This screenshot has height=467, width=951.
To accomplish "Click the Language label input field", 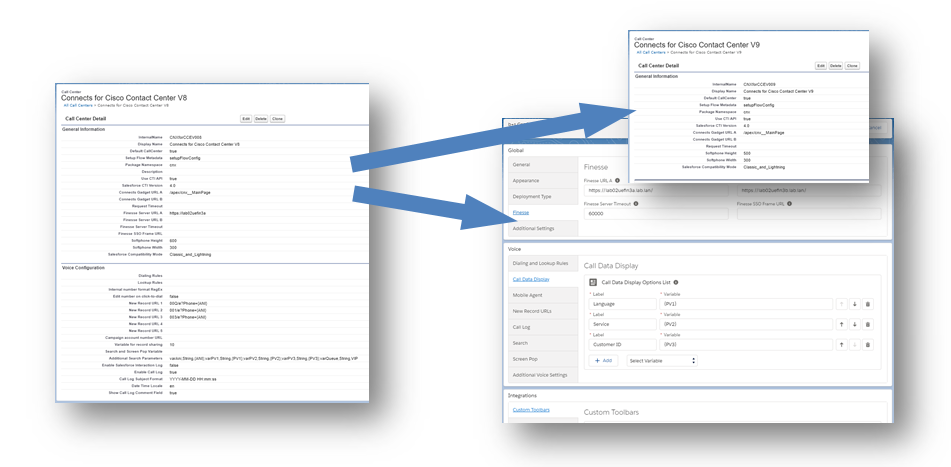I will tap(623, 304).
